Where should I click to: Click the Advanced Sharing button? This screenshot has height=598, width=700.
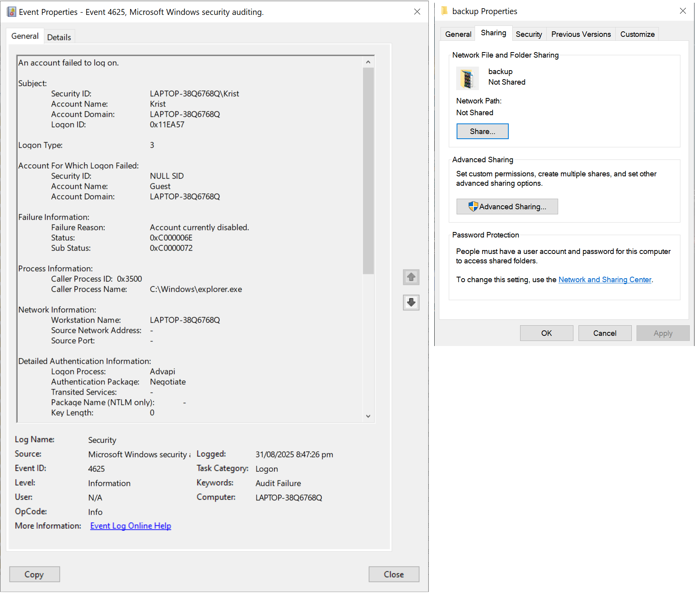coord(507,207)
